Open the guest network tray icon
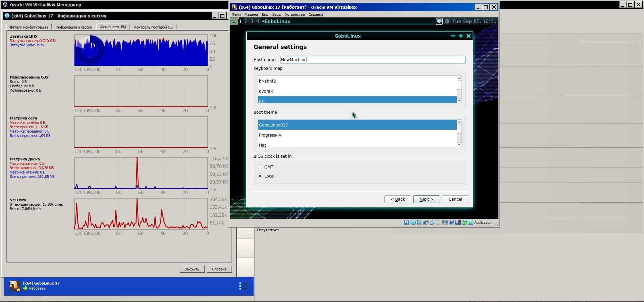This screenshot has width=644, height=302. tap(439, 21)
